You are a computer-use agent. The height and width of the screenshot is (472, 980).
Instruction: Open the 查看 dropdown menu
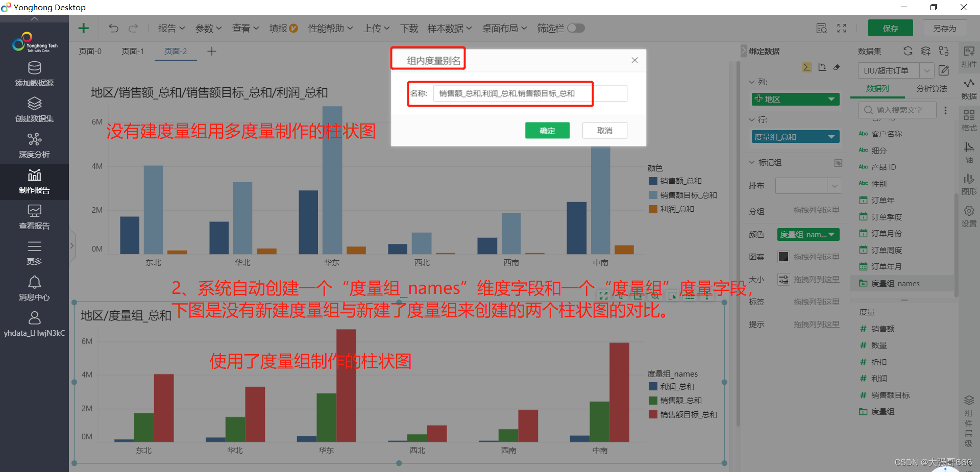click(x=246, y=28)
